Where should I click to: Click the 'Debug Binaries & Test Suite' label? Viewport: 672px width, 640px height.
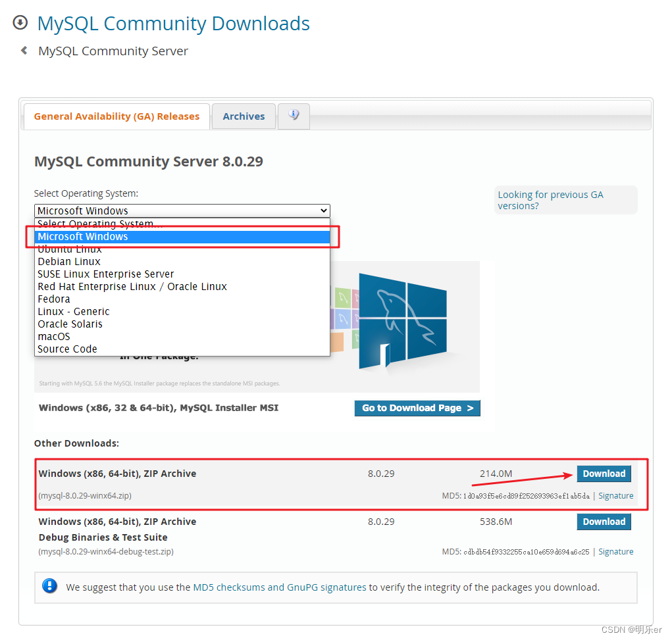click(x=103, y=537)
